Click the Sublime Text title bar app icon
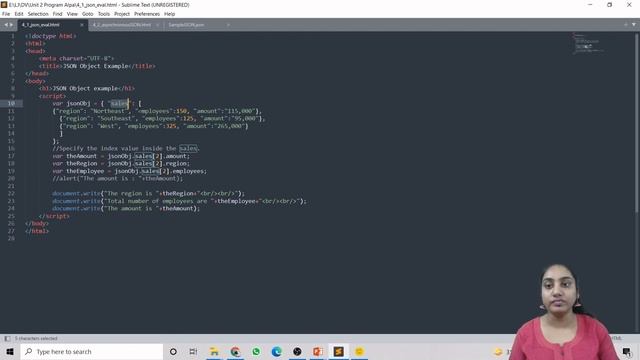 click(4, 5)
